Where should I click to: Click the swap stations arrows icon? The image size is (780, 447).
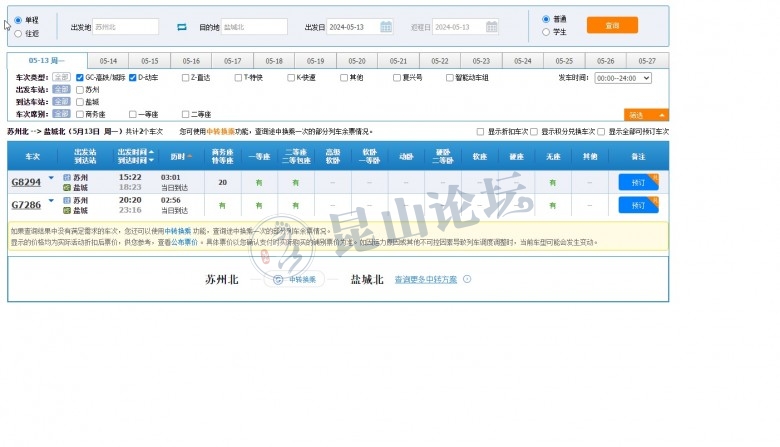(x=182, y=27)
